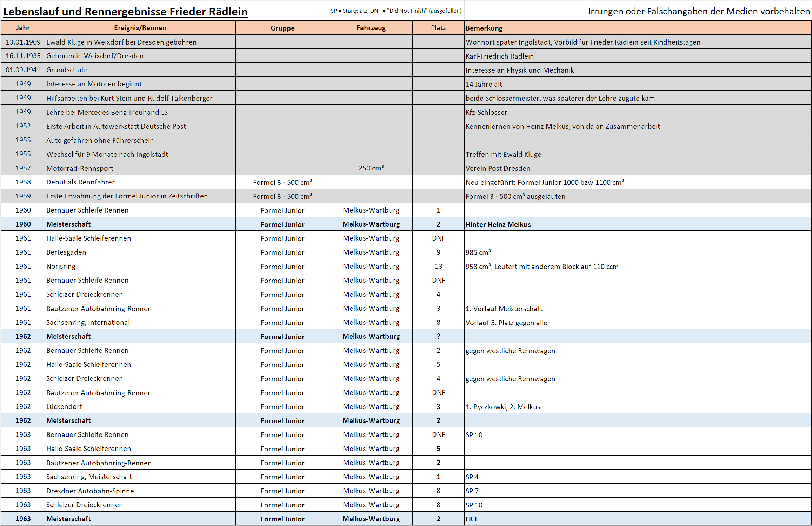Image resolution: width=812 pixels, height=526 pixels.
Task: Select the vehicle cell '250 cm³'
Action: click(371, 168)
